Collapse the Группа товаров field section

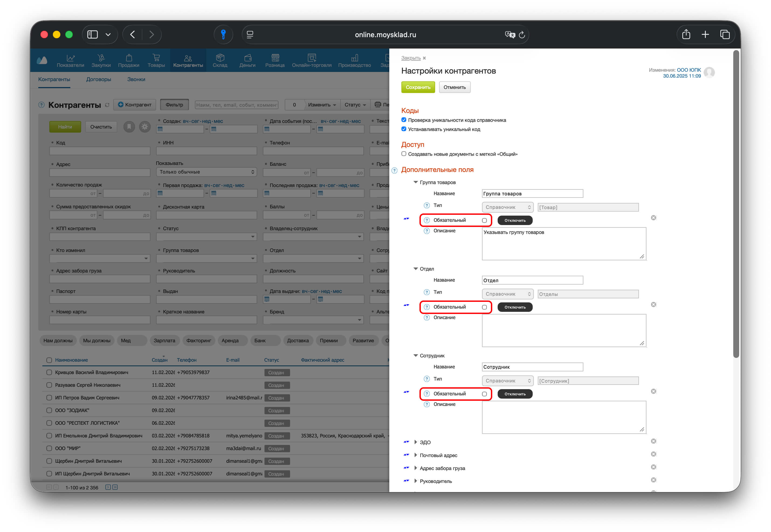[416, 182]
